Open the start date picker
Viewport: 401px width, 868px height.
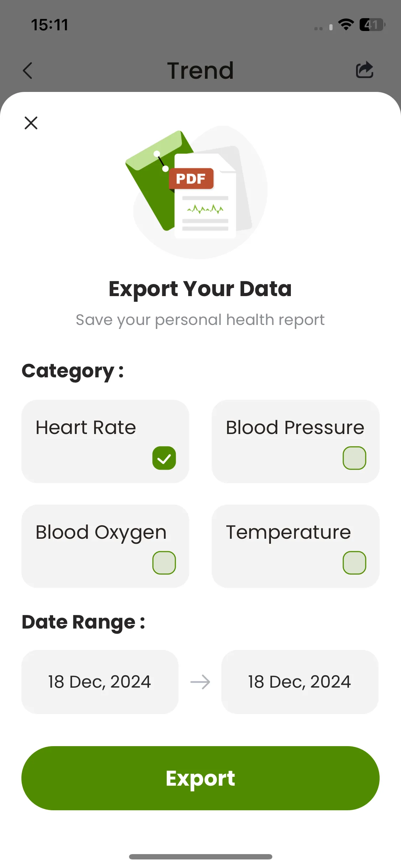pyautogui.click(x=100, y=682)
